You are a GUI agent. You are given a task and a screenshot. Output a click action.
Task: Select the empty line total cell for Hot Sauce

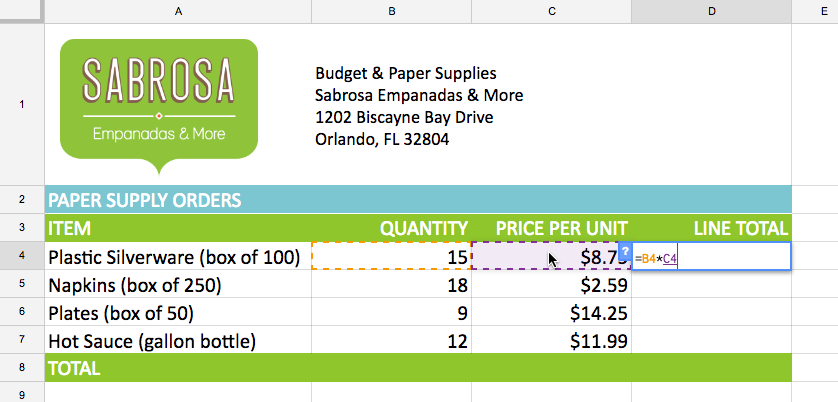[x=711, y=341]
